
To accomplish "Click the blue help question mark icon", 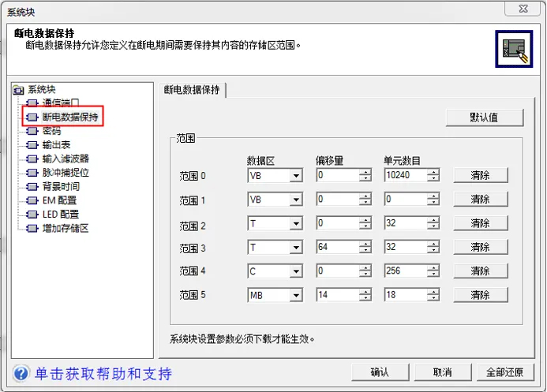I will pos(21,372).
